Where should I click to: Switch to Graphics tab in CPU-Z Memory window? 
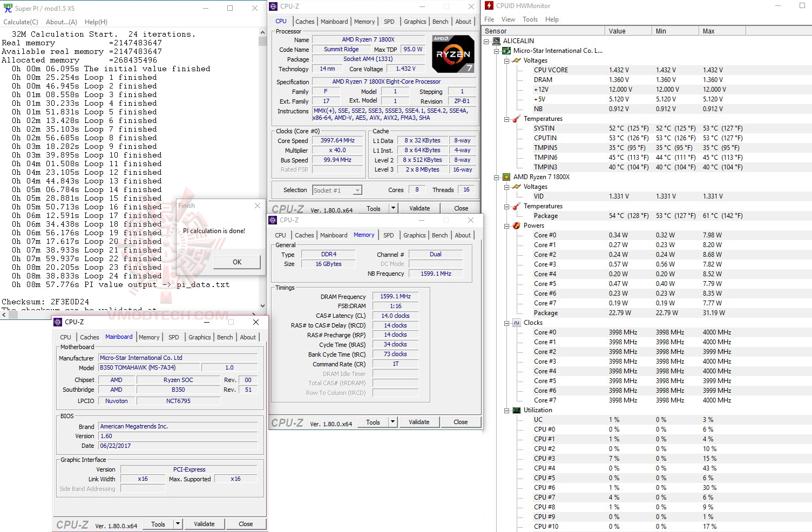[x=415, y=235]
